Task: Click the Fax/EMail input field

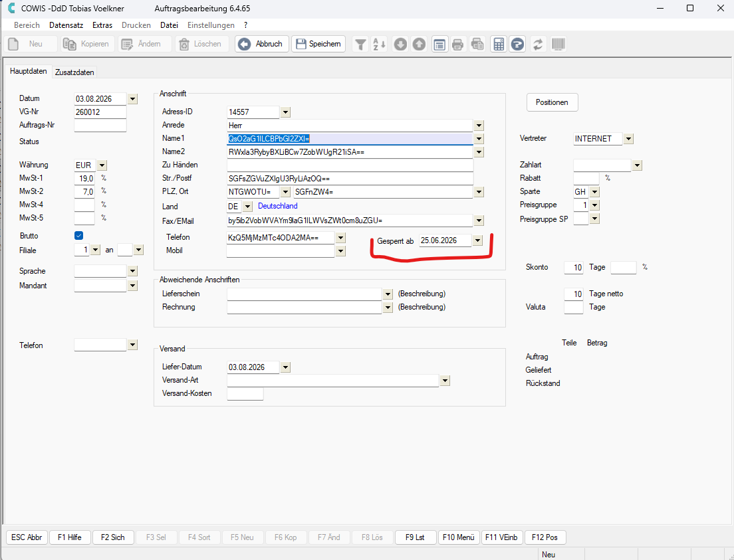Action: pyautogui.click(x=350, y=221)
